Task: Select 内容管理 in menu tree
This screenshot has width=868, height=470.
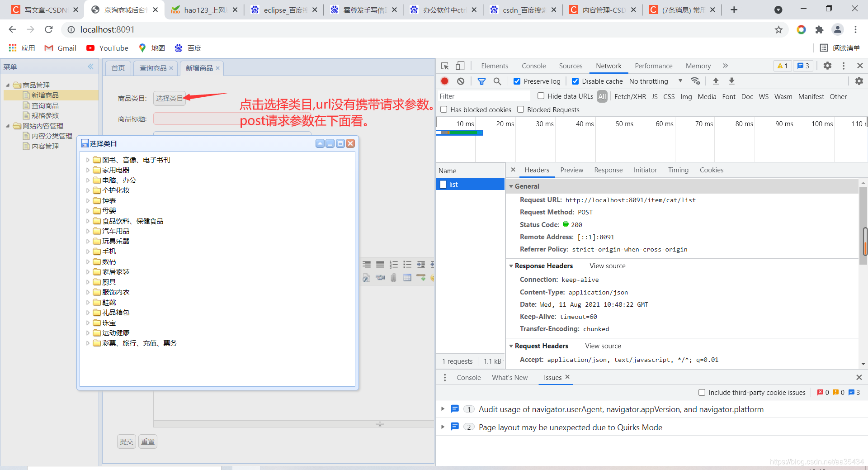Action: [45, 147]
